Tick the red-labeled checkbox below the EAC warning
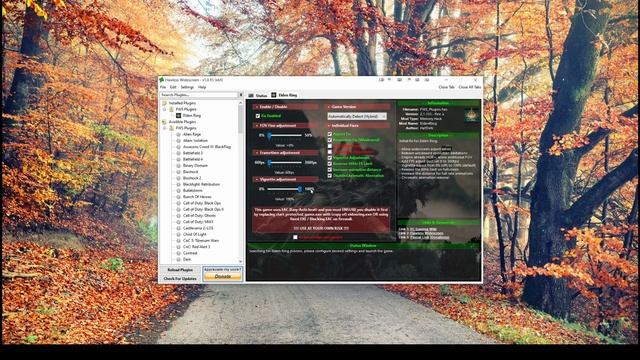The image size is (640, 360). [295, 237]
